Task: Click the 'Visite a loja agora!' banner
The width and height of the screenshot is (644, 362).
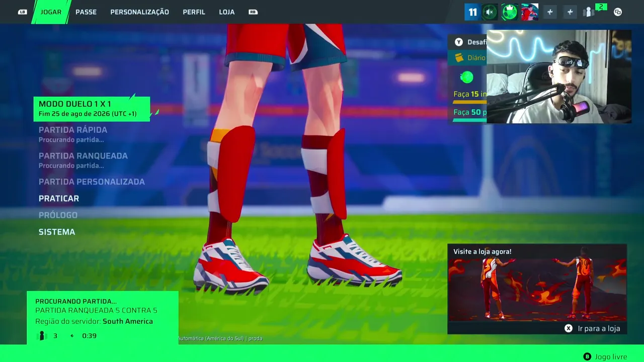Action: coord(537,289)
